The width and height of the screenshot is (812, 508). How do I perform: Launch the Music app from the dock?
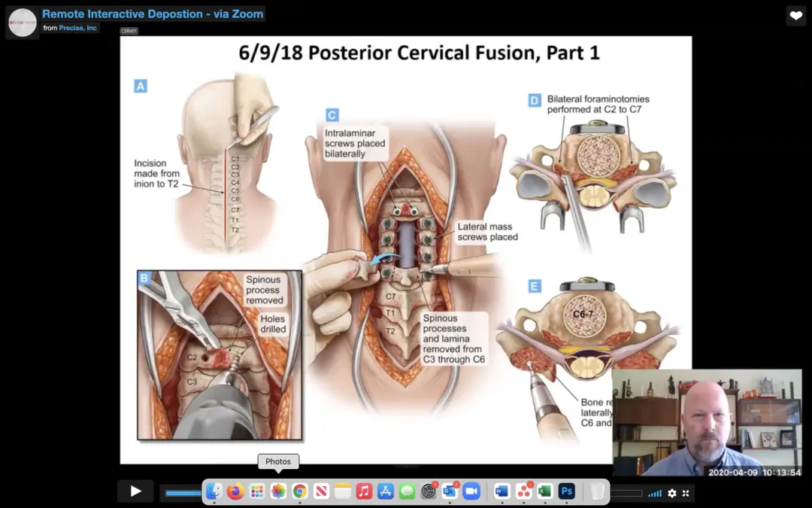click(364, 491)
